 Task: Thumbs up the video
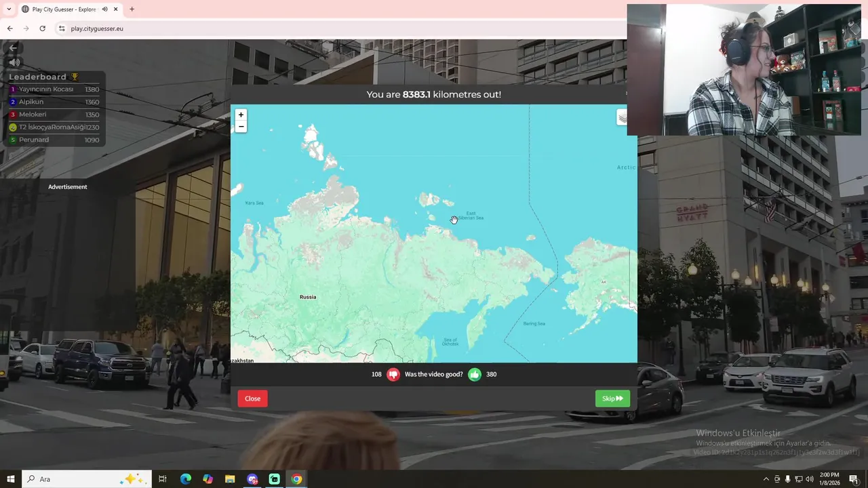(x=475, y=374)
